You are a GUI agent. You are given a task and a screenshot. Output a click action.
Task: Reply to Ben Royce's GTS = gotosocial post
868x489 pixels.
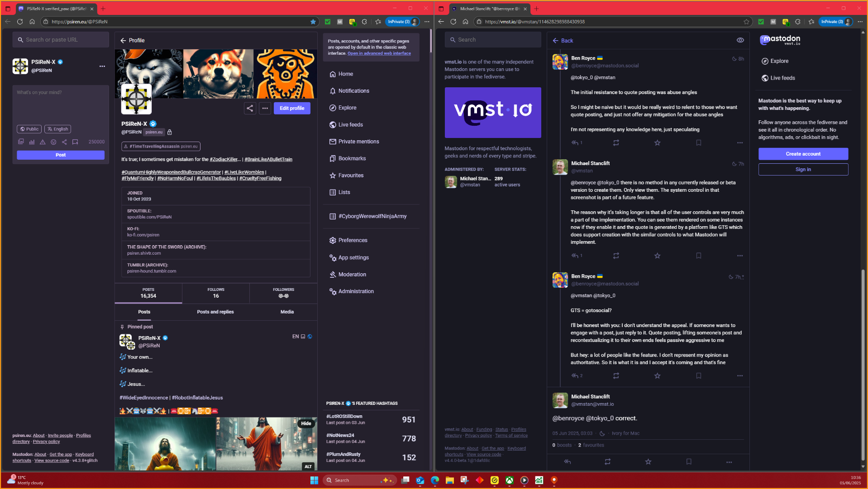[575, 376]
